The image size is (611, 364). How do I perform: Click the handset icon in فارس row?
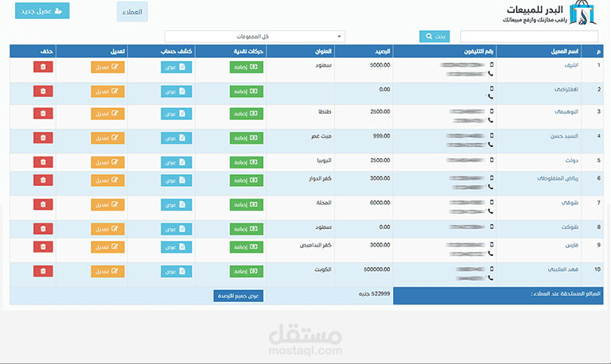click(x=491, y=254)
